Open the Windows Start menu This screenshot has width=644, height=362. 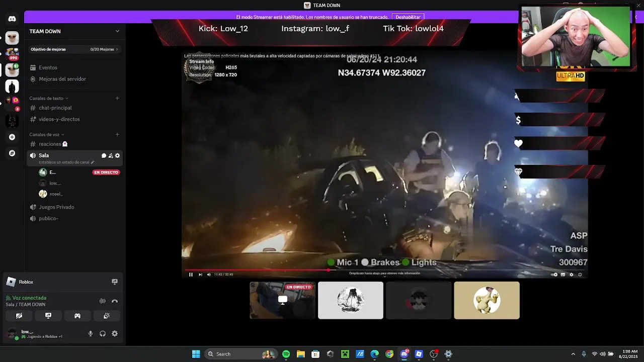(x=196, y=354)
